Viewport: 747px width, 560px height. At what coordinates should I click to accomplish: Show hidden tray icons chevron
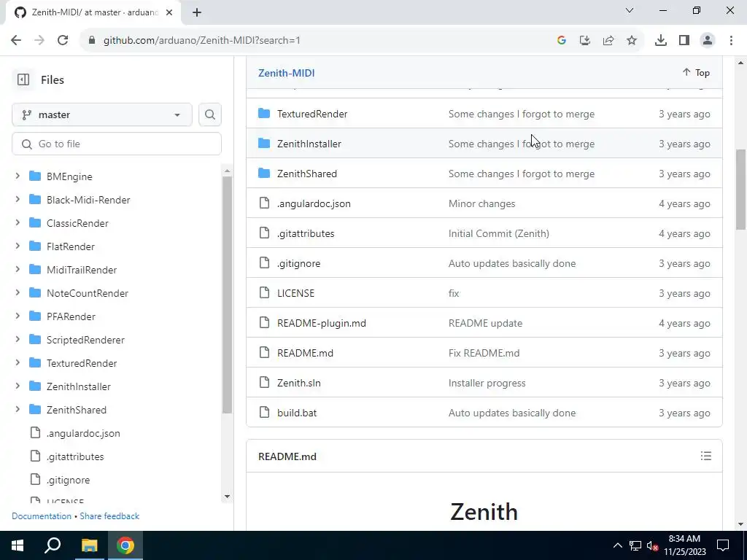pyautogui.click(x=617, y=545)
